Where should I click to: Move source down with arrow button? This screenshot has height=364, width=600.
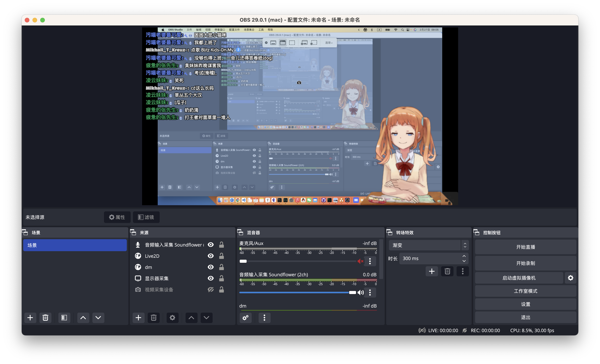(206, 317)
